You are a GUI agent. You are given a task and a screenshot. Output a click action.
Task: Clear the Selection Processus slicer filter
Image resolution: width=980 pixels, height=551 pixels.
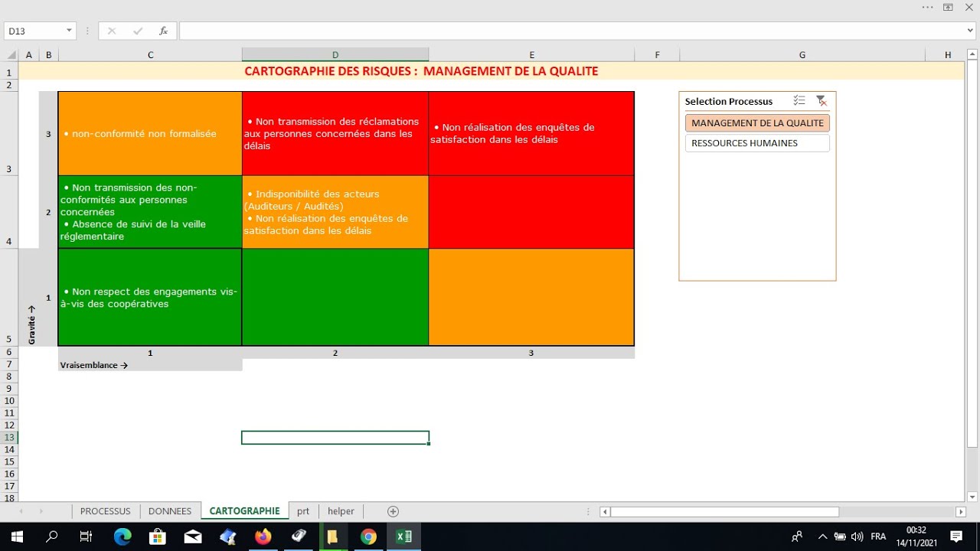tap(821, 100)
